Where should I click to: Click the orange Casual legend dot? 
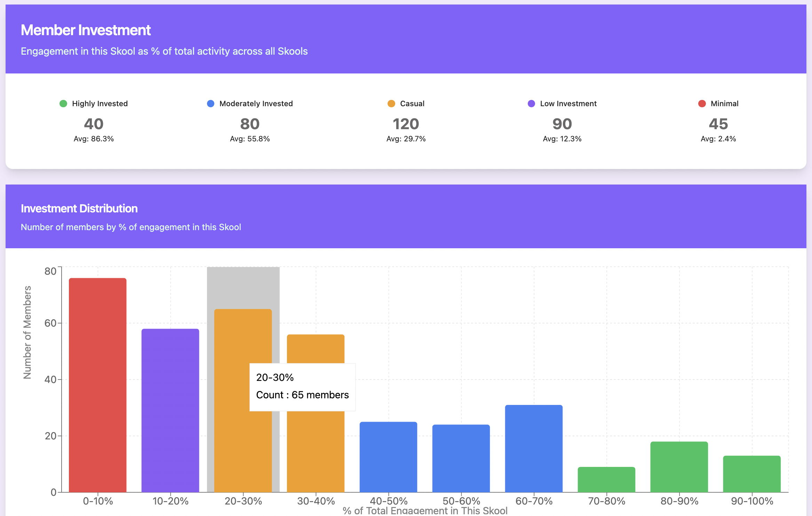point(391,104)
